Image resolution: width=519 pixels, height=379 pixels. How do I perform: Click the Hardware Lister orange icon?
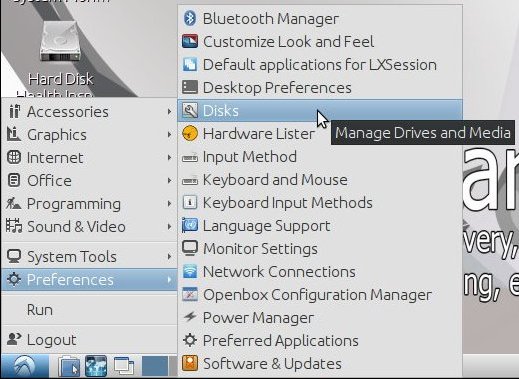pos(190,134)
